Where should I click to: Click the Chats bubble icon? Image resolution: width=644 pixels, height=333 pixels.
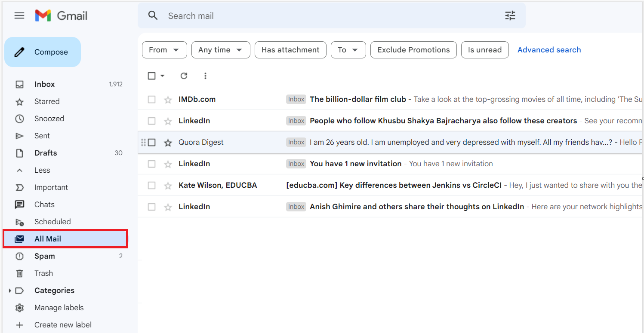(19, 205)
